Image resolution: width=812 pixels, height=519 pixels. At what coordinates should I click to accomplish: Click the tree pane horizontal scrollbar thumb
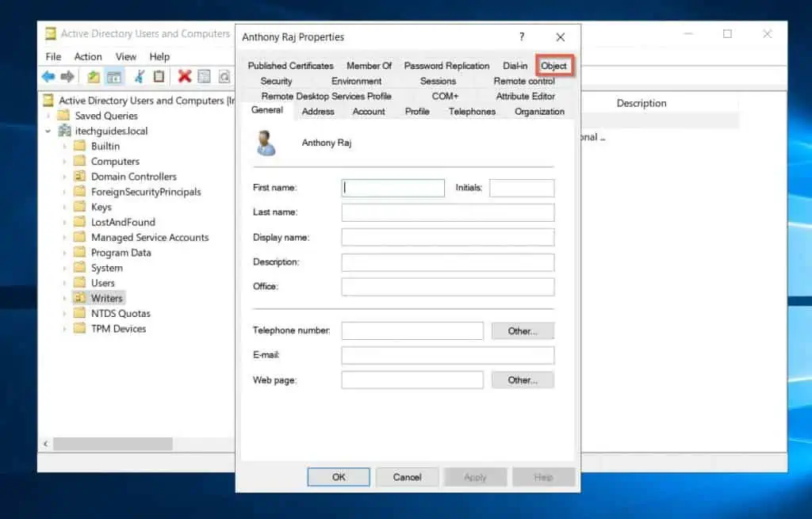pyautogui.click(x=113, y=444)
